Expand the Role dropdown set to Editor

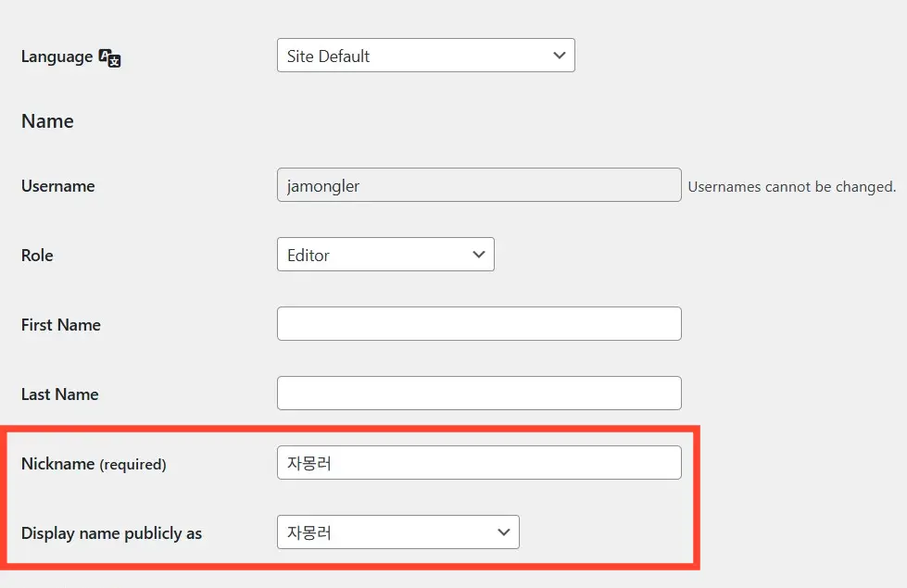384,255
